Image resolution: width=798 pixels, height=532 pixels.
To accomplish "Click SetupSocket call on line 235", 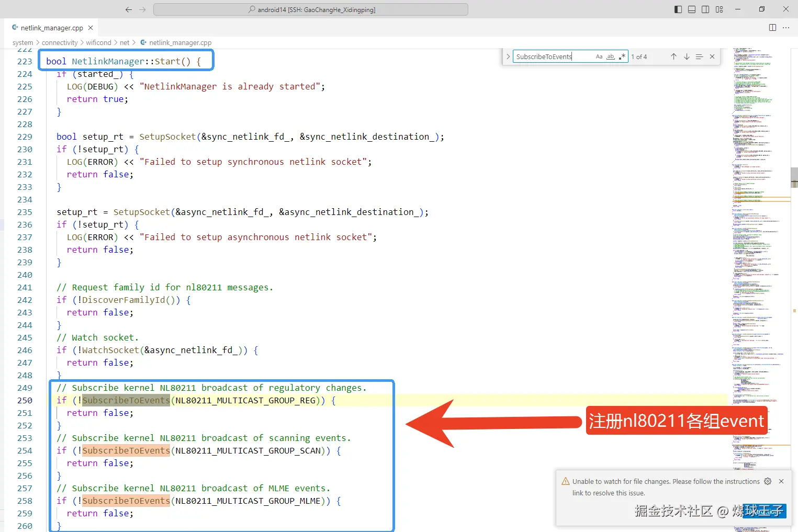I will (142, 212).
